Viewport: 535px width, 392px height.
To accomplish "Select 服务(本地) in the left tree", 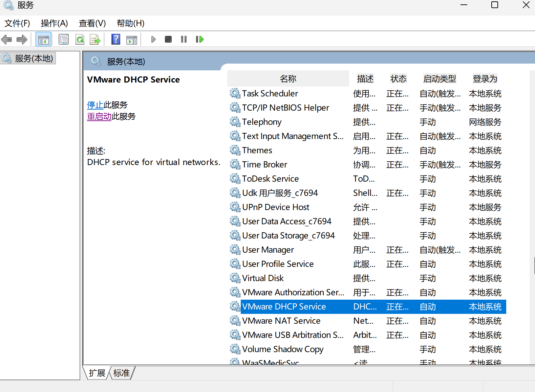I will (x=28, y=59).
